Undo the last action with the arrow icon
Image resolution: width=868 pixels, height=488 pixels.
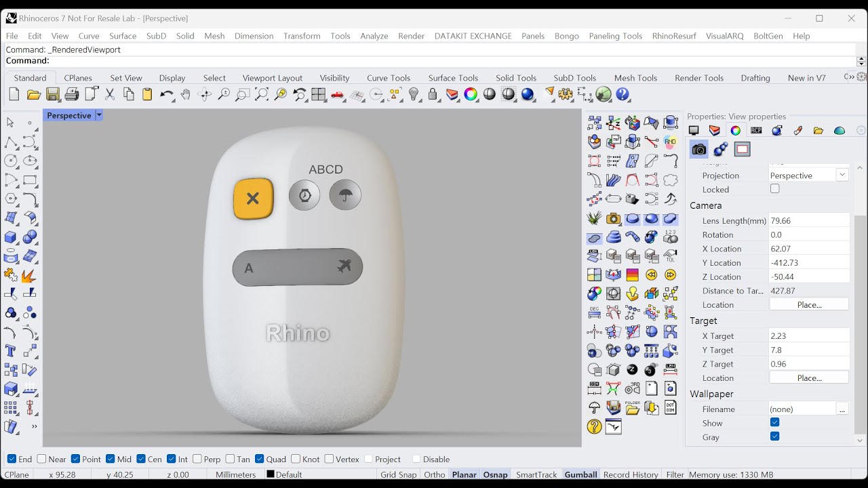point(166,95)
